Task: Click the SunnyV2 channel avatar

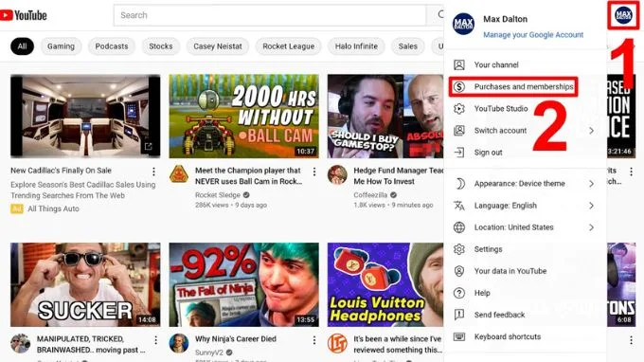Action: pos(179,343)
